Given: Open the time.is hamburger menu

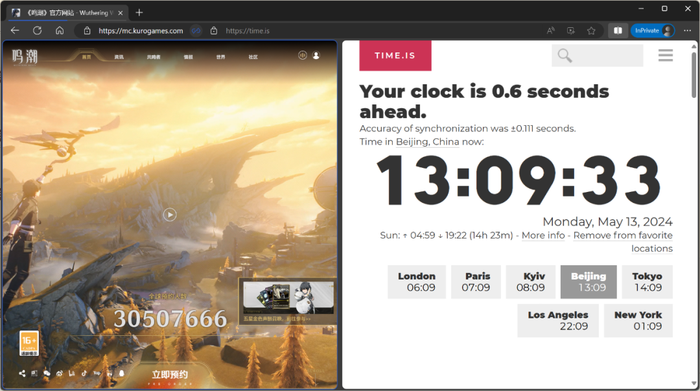Looking at the screenshot, I should click(665, 55).
